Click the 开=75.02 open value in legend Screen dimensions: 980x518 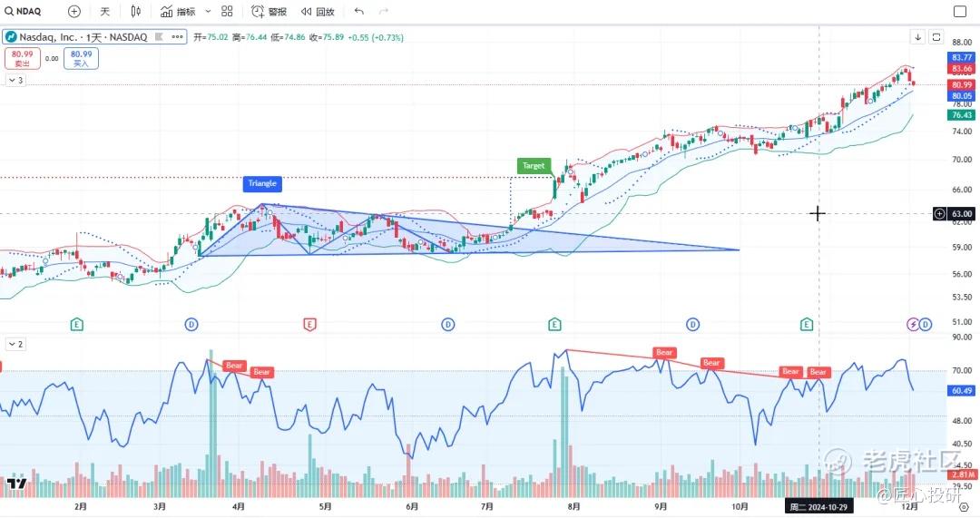click(211, 37)
